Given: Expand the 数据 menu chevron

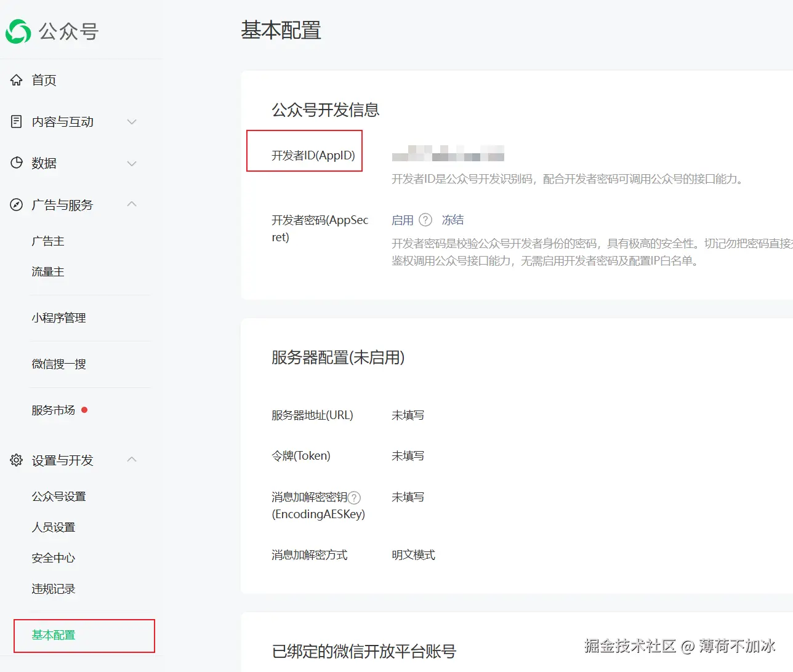Looking at the screenshot, I should pos(132,164).
